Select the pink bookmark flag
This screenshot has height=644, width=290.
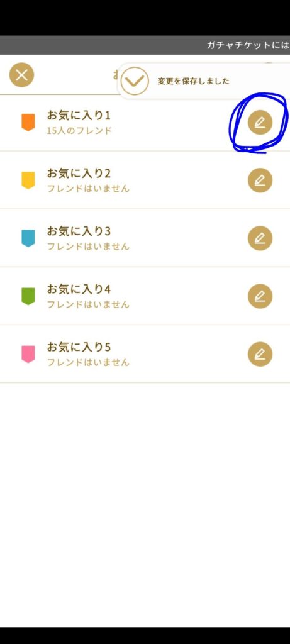pos(28,354)
